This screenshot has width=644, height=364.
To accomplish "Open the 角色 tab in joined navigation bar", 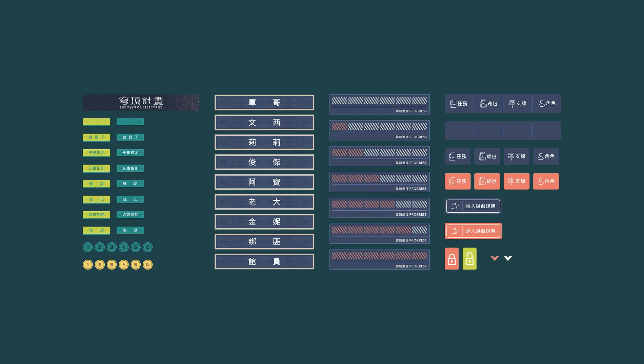I will [547, 104].
